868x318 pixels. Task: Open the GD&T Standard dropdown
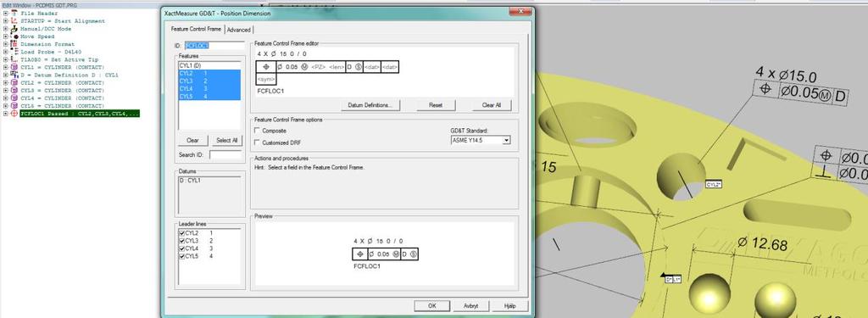click(x=481, y=140)
